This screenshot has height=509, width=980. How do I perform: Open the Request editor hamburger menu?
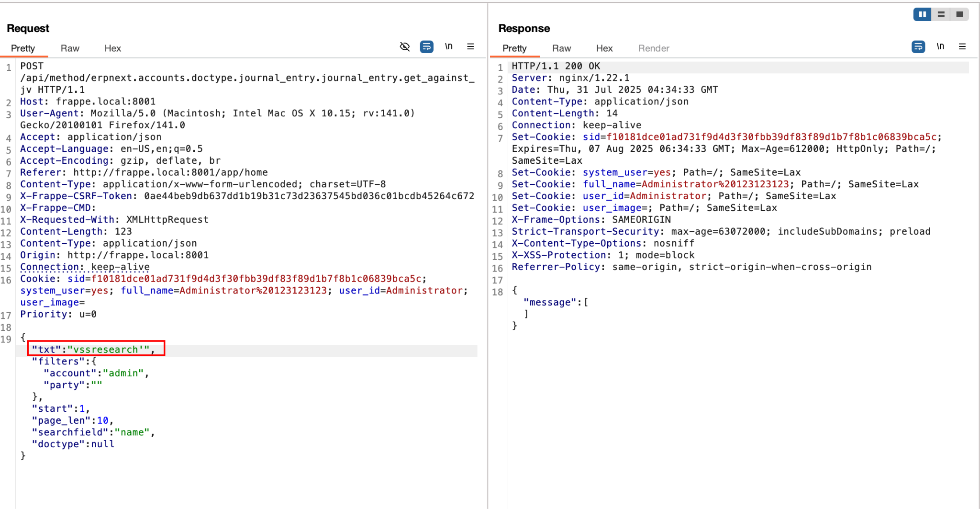[470, 46]
